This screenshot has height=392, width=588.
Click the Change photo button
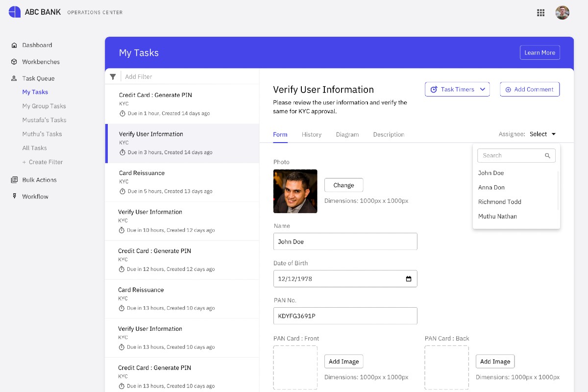tap(343, 185)
